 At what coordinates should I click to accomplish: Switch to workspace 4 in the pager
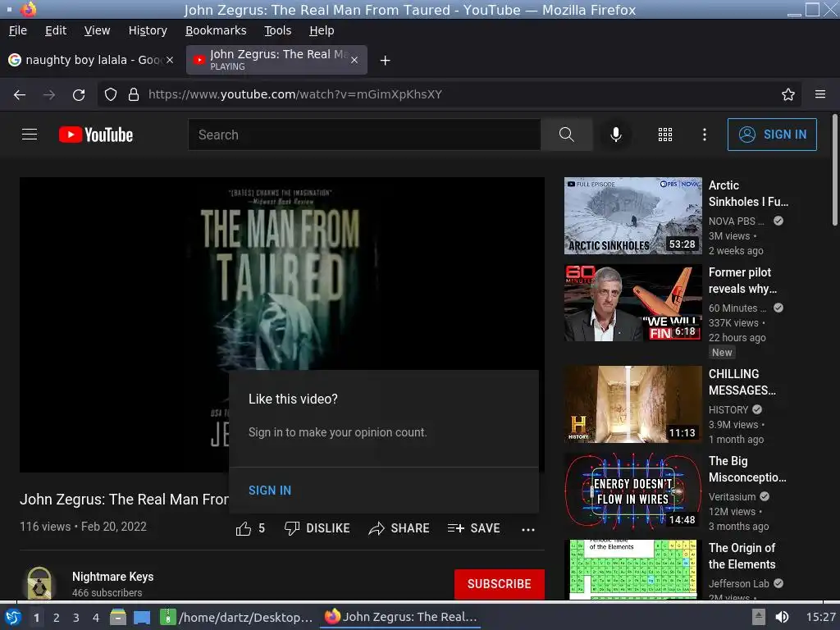click(96, 618)
